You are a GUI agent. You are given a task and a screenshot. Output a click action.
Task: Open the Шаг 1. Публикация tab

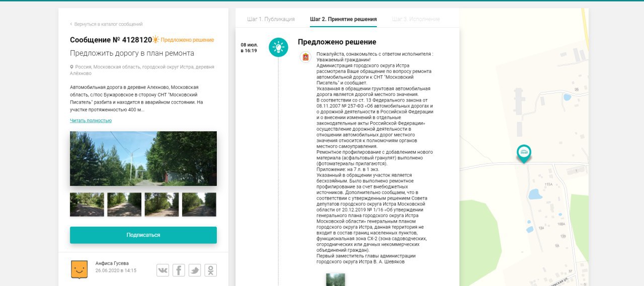271,19
